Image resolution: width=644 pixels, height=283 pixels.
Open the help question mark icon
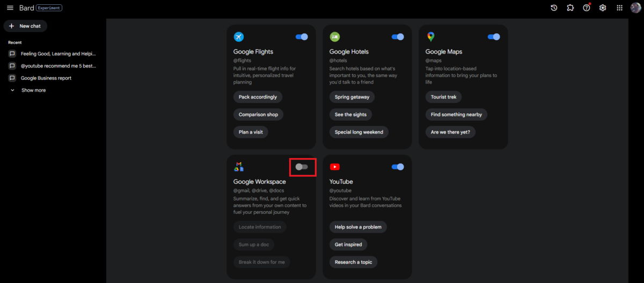point(587,8)
